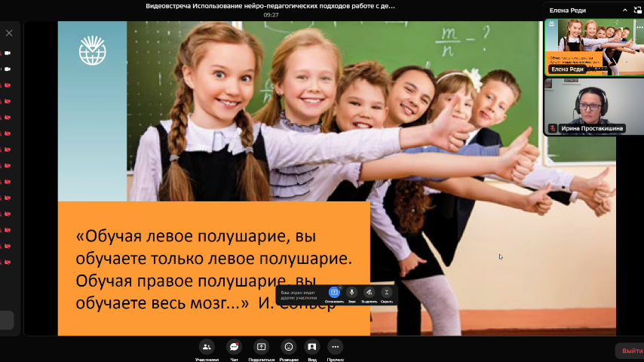Click the slide quote text block
The width and height of the screenshot is (644, 362).
tap(214, 269)
